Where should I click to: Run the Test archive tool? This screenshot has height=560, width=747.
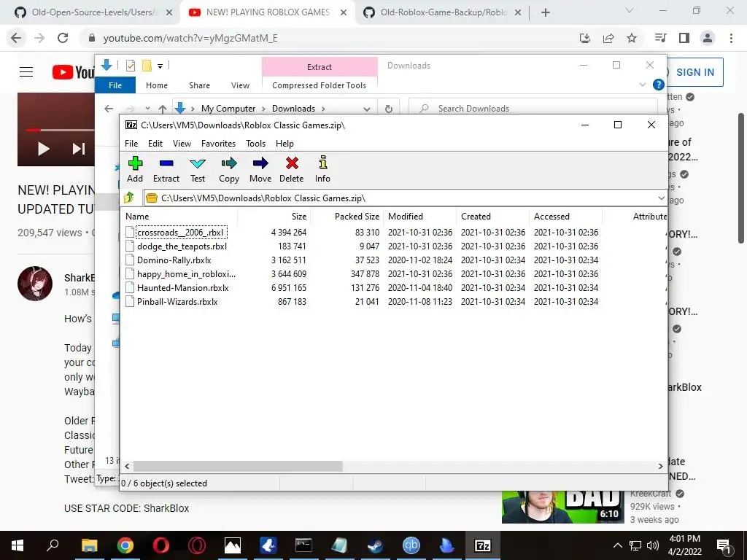coord(198,169)
